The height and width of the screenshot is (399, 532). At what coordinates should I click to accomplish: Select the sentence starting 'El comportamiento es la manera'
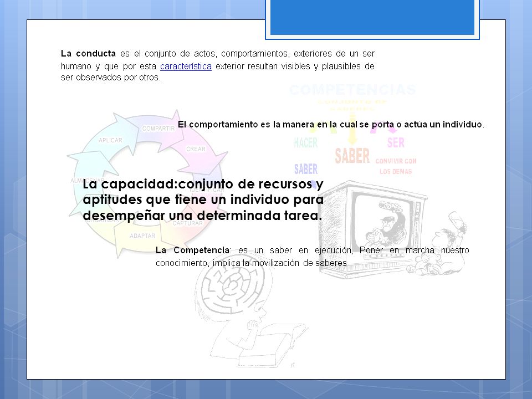pos(331,125)
